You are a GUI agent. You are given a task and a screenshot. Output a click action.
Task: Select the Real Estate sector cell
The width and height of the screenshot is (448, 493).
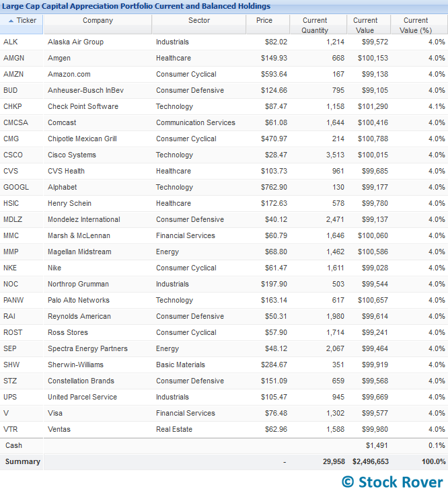tap(174, 429)
